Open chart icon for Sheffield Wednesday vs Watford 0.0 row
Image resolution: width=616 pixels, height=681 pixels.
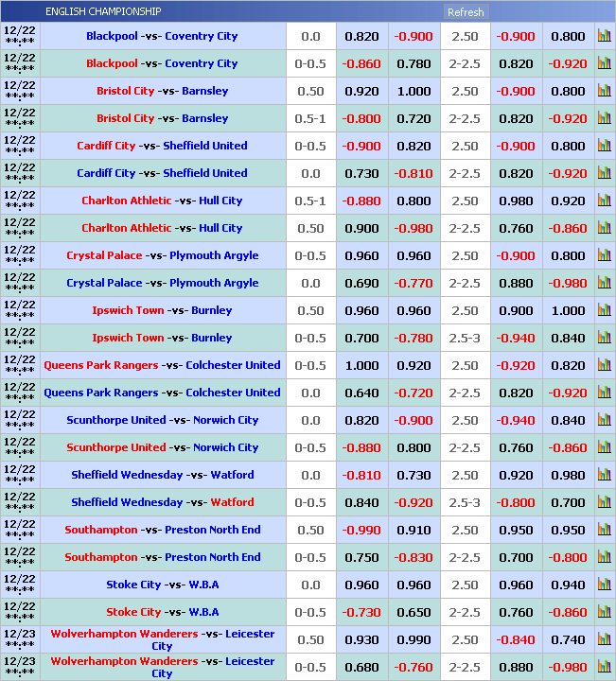click(x=604, y=476)
